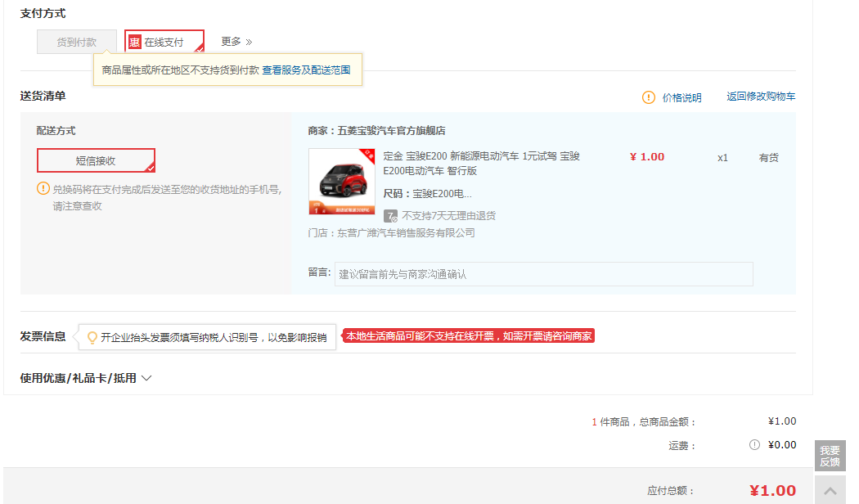Click 有货 stock status text
This screenshot has width=859, height=504.
pos(769,158)
